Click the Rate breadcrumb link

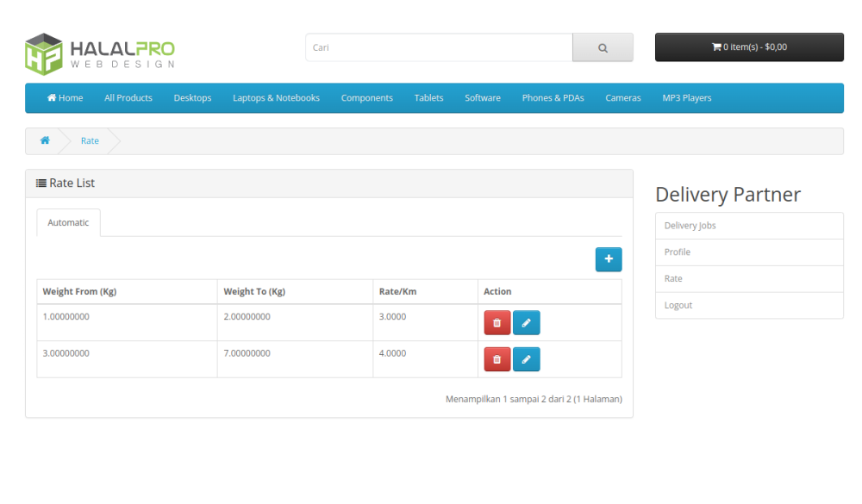pos(90,140)
